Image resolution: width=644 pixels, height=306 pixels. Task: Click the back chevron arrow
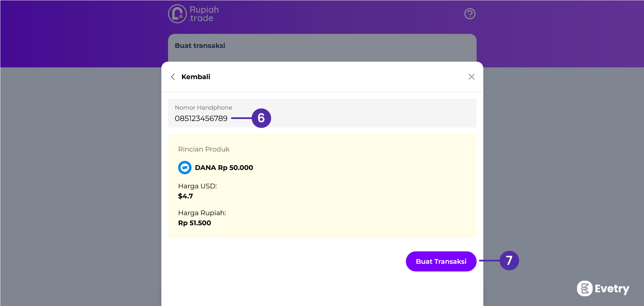click(x=173, y=77)
